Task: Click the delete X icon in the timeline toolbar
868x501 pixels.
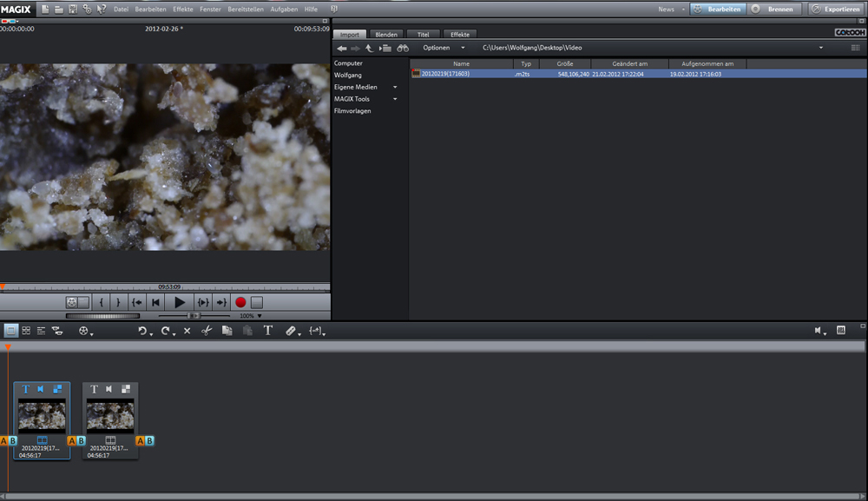Action: point(187,331)
